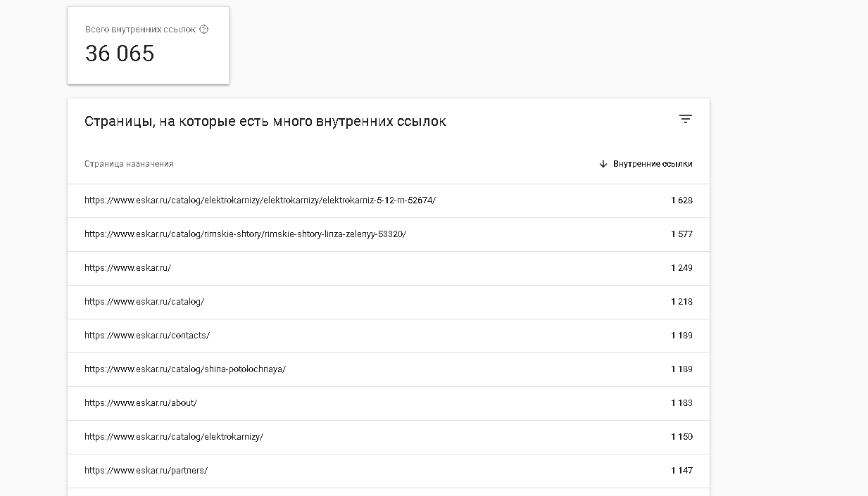
Task: Click the table title about внутренних ссылок
Action: click(x=265, y=122)
